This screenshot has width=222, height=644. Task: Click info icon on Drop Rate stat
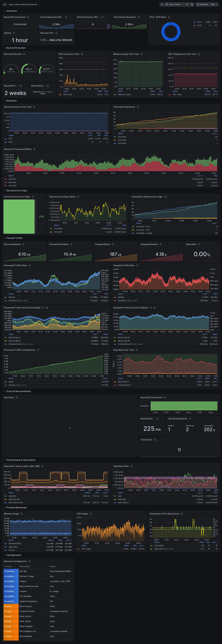[x=199, y=244]
